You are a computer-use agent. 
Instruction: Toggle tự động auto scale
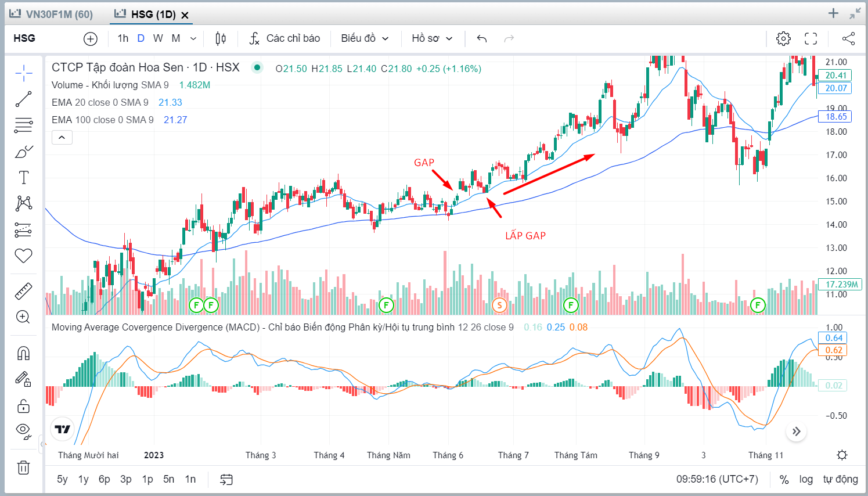[x=840, y=479]
